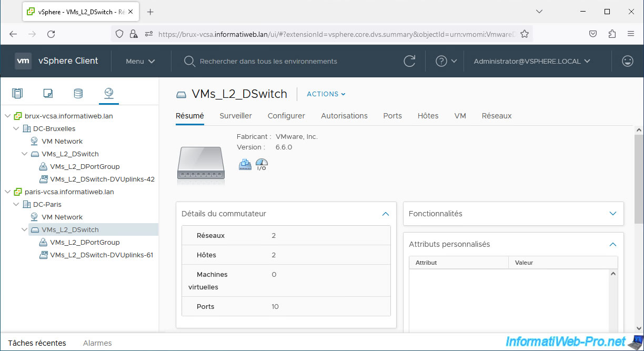Click the search all environments field
The height and width of the screenshot is (351, 644).
point(268,61)
